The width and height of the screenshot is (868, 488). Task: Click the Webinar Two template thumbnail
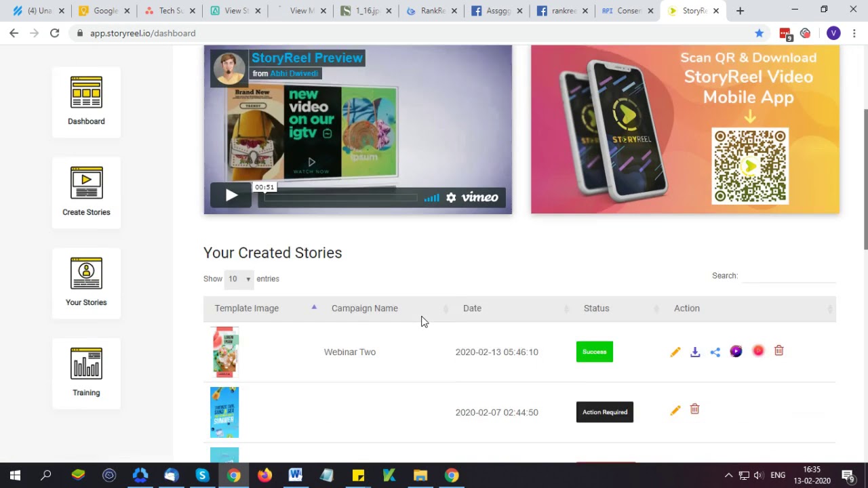pyautogui.click(x=224, y=352)
